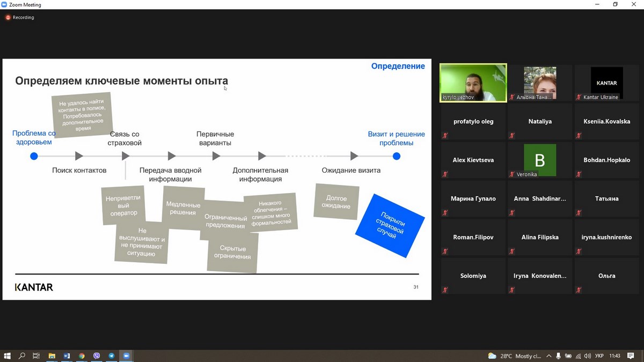The image size is (644, 362).
Task: Open Microsoft Word from the taskbar
Action: tap(67, 356)
